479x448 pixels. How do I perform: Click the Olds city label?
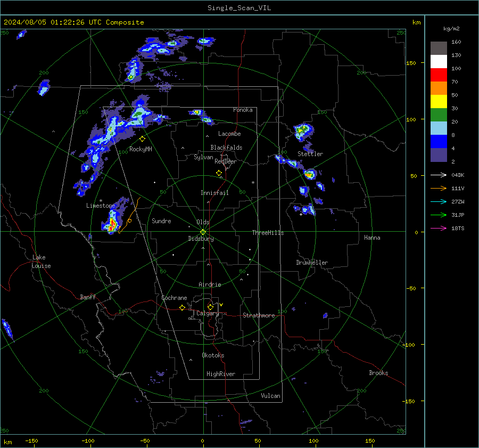(x=203, y=222)
